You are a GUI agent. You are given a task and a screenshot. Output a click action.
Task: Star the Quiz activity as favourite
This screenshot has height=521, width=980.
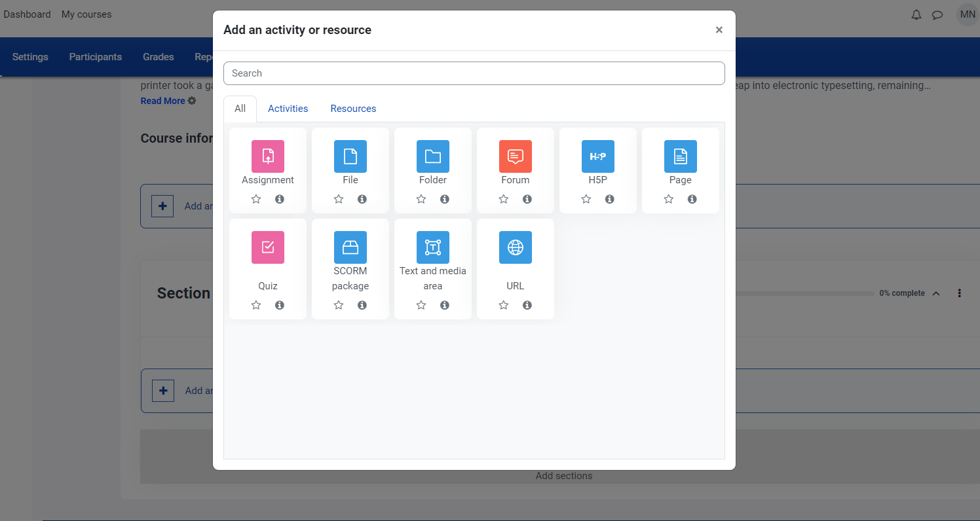(x=256, y=305)
